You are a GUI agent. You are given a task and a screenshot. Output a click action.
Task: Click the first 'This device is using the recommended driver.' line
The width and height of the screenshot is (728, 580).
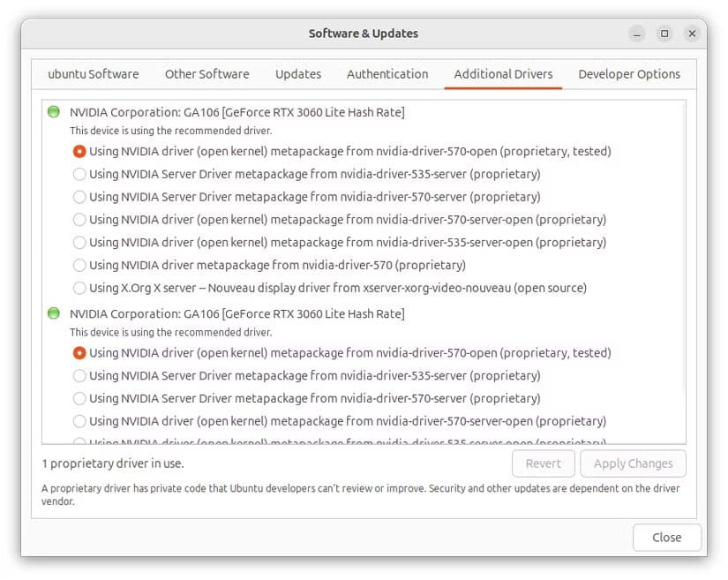tap(171, 131)
